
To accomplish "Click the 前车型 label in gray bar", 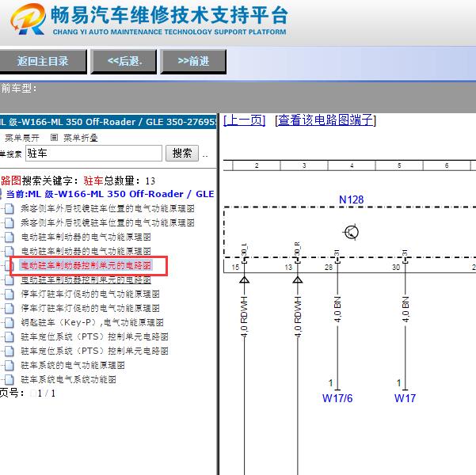I will pyautogui.click(x=18, y=89).
